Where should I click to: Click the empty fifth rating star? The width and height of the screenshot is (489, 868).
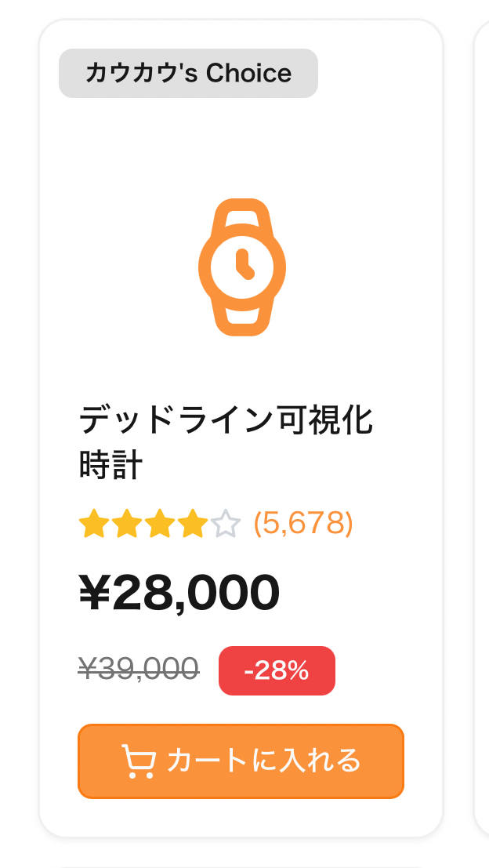point(225,524)
